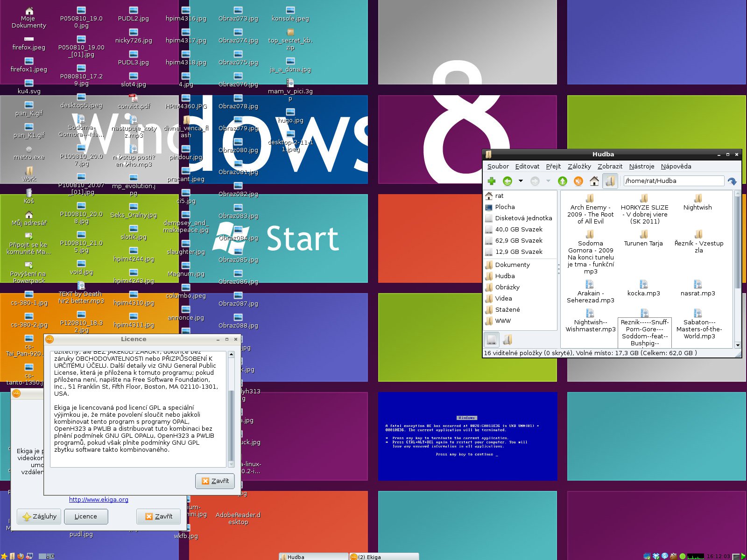
Task: Select the Arch Enemy 2009 folder
Action: coord(591,209)
